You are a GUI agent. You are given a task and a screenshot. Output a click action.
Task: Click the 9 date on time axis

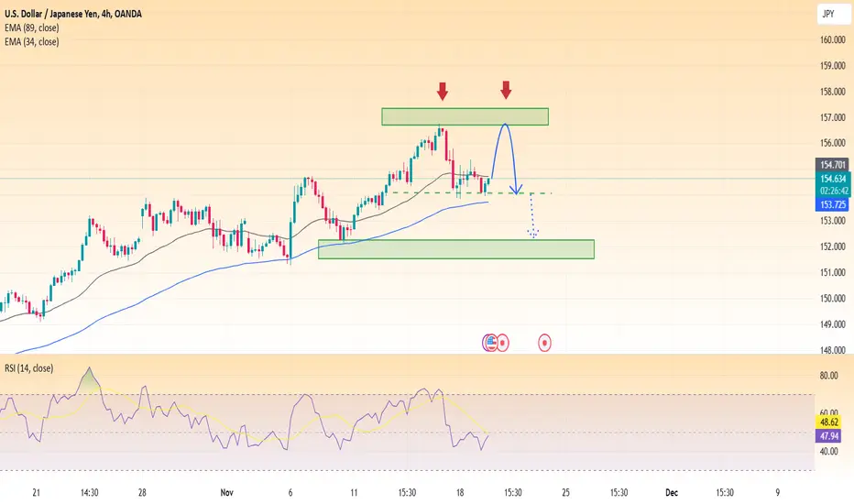778,493
